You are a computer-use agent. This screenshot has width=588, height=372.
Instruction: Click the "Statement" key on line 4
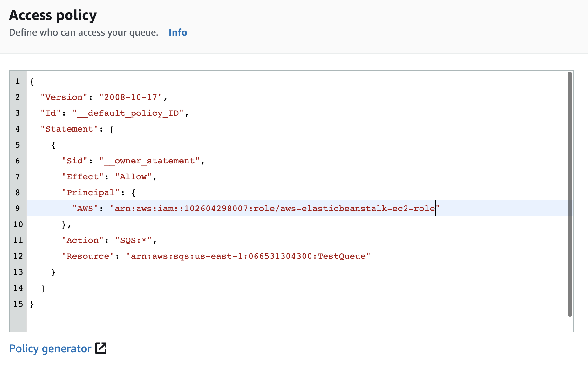[69, 129]
